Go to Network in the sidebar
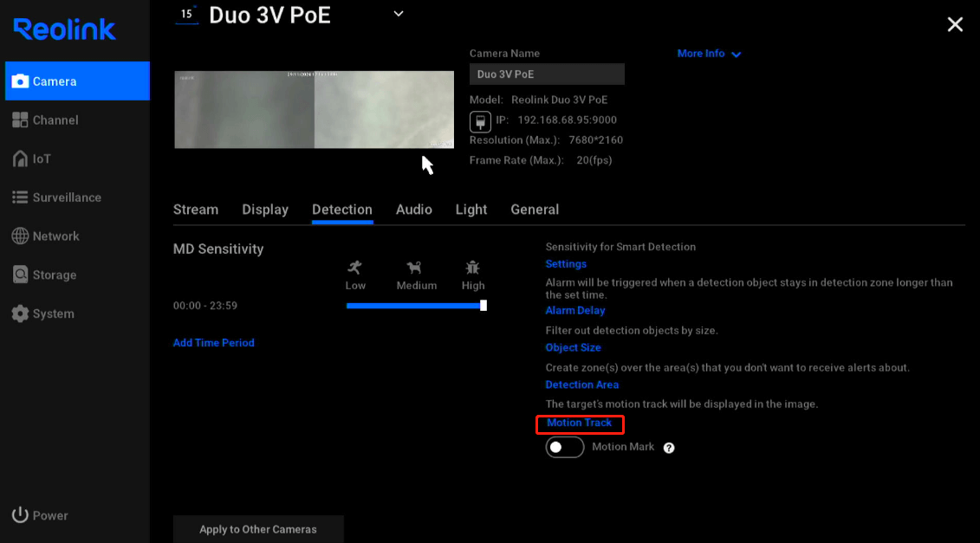Screen dimensions: 980x543 tap(77, 236)
